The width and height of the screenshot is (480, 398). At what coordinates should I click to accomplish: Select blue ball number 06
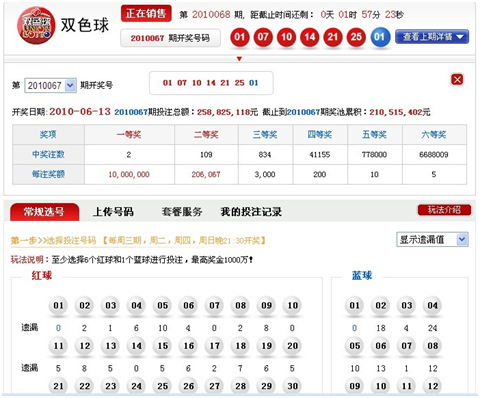pyautogui.click(x=381, y=346)
